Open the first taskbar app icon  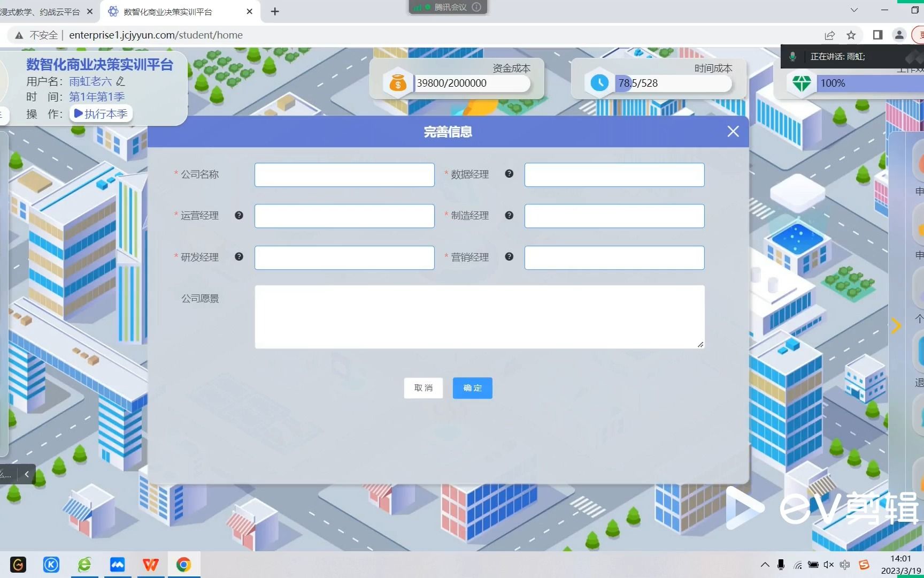tap(18, 565)
